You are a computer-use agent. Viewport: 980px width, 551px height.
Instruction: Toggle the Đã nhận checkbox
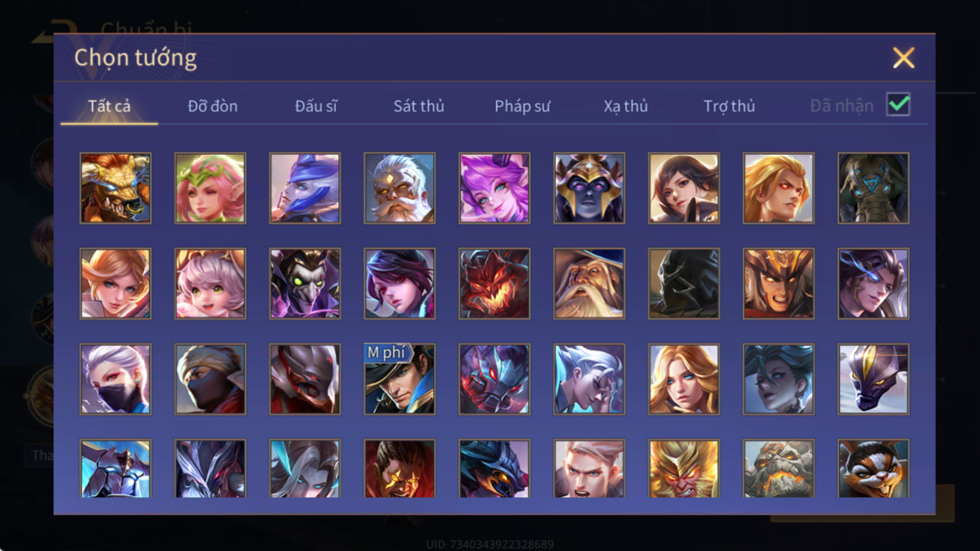(x=898, y=105)
